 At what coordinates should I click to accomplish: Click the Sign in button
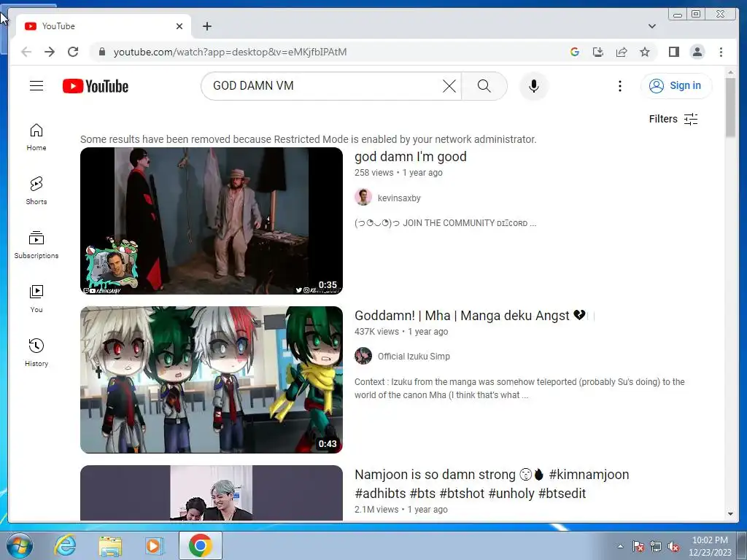[676, 86]
